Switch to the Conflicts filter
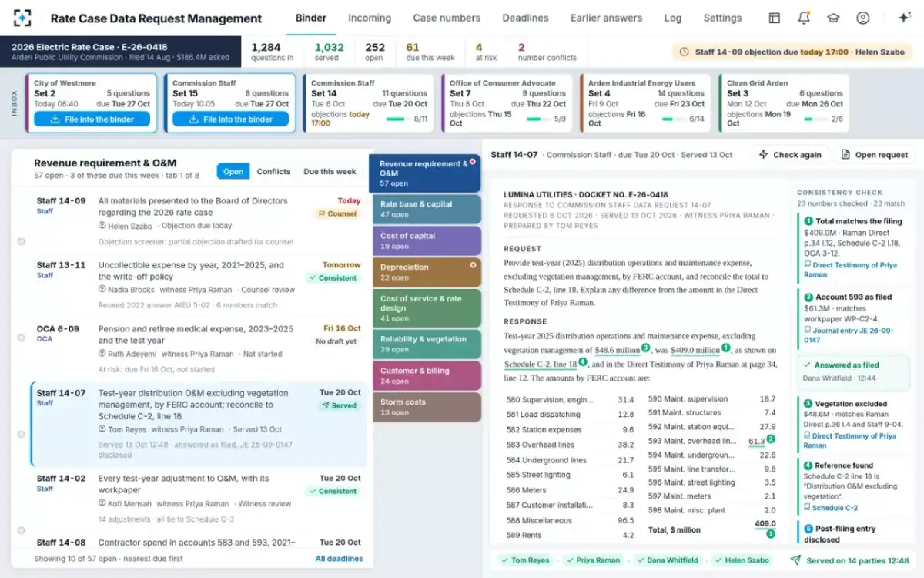Viewport: 924px width, 578px height. tap(273, 172)
